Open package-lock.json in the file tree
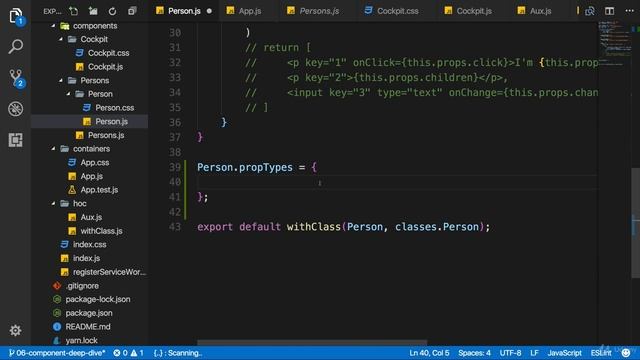 [x=98, y=299]
